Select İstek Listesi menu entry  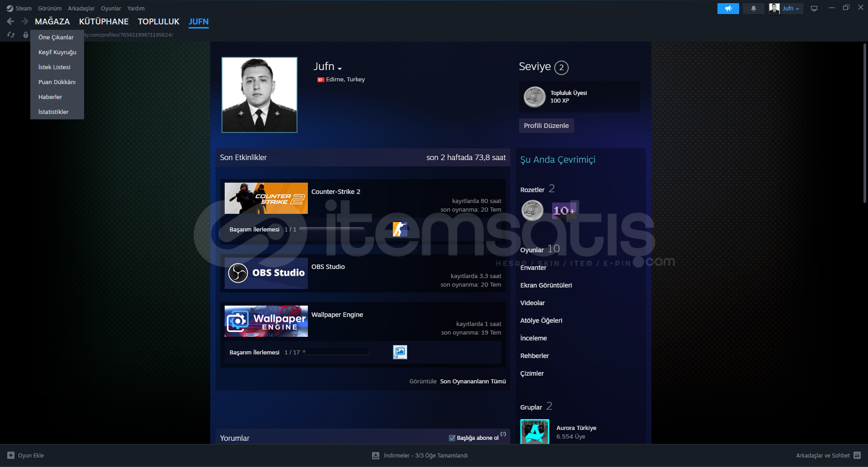[x=57, y=67]
